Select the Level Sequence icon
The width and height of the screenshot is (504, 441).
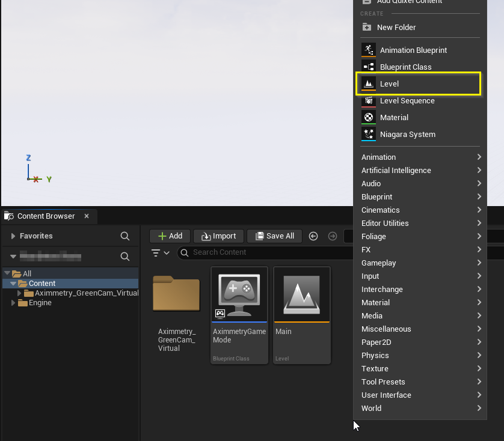coord(368,101)
